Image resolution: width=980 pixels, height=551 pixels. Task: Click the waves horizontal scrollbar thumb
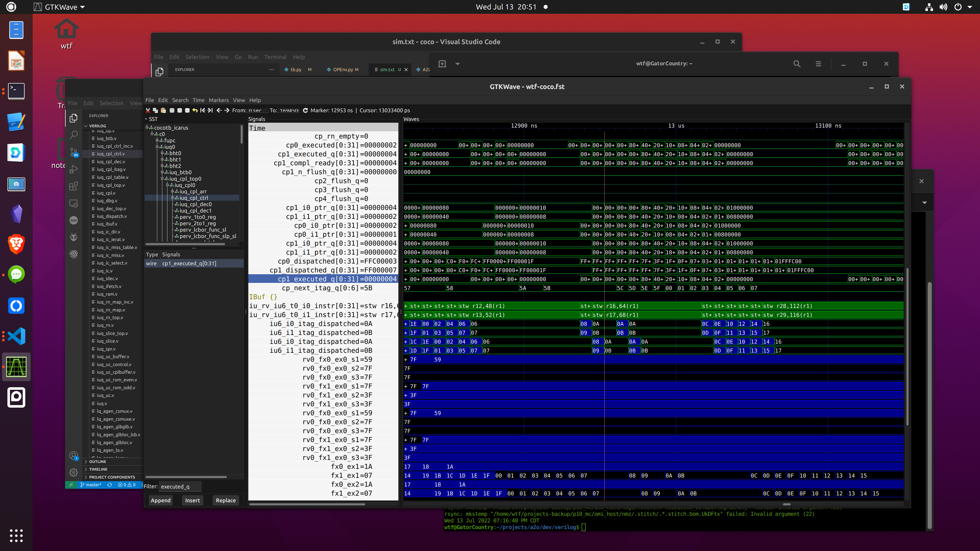coord(786,504)
